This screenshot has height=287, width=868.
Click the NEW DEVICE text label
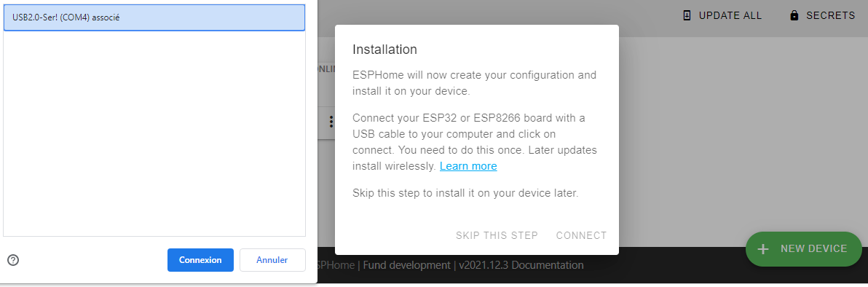[x=814, y=249]
